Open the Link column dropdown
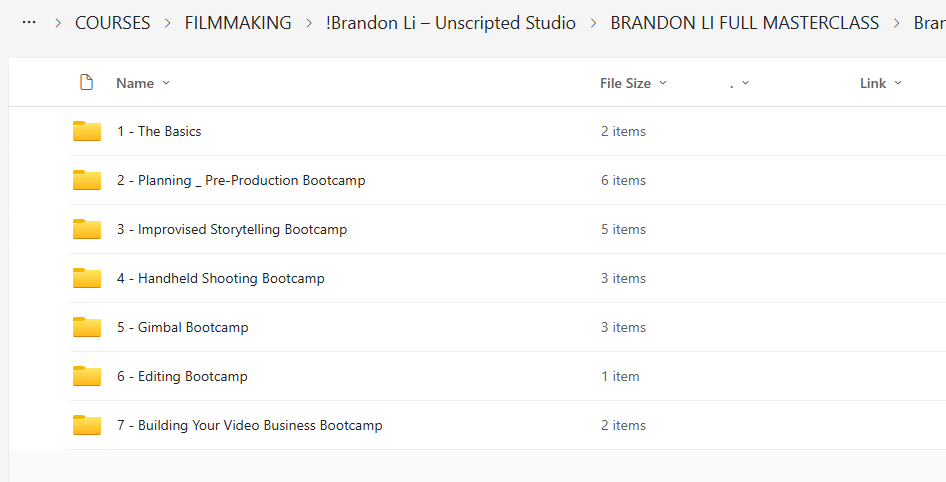Image resolution: width=946 pixels, height=482 pixels. [881, 83]
